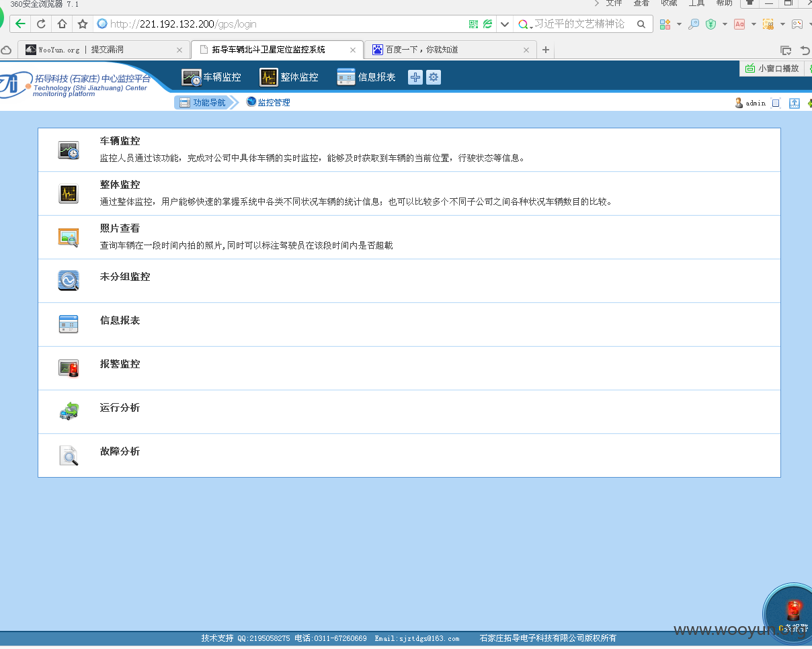Open the gear settings icon in top navigation
812x649 pixels.
tap(434, 77)
